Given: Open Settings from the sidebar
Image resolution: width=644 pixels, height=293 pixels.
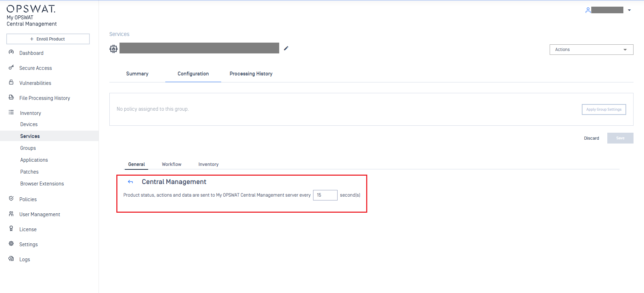Looking at the screenshot, I should (29, 244).
